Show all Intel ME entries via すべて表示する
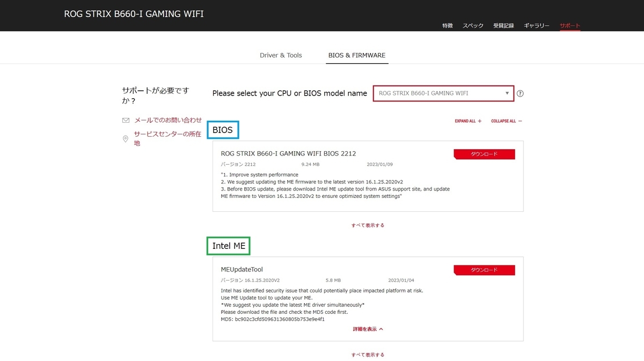This screenshot has height=361, width=644. coord(368,355)
